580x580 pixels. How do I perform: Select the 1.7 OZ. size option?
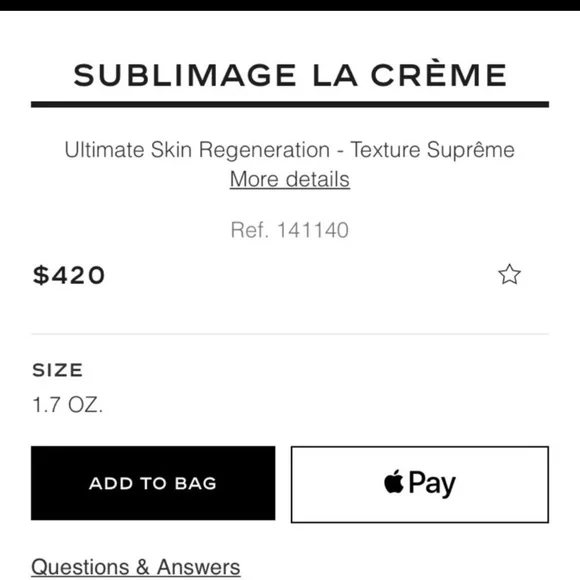[x=68, y=405]
